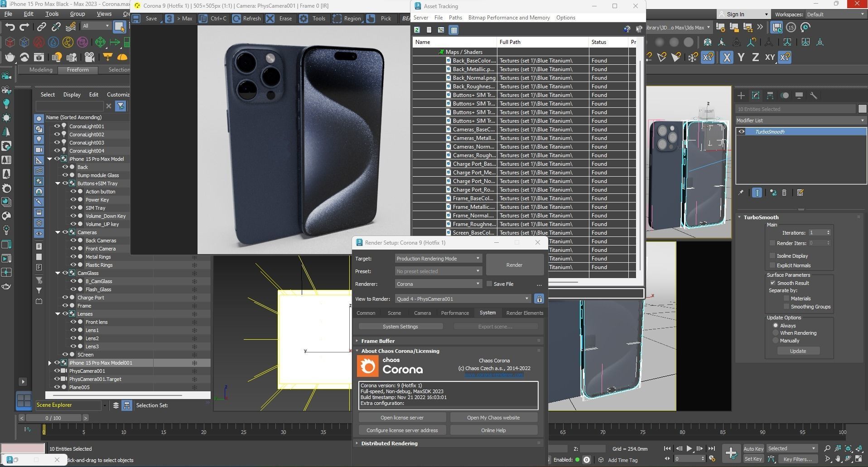Click the yellow bubbles circle icon
Image resolution: width=868 pixels, height=467 pixels.
coord(68,42)
